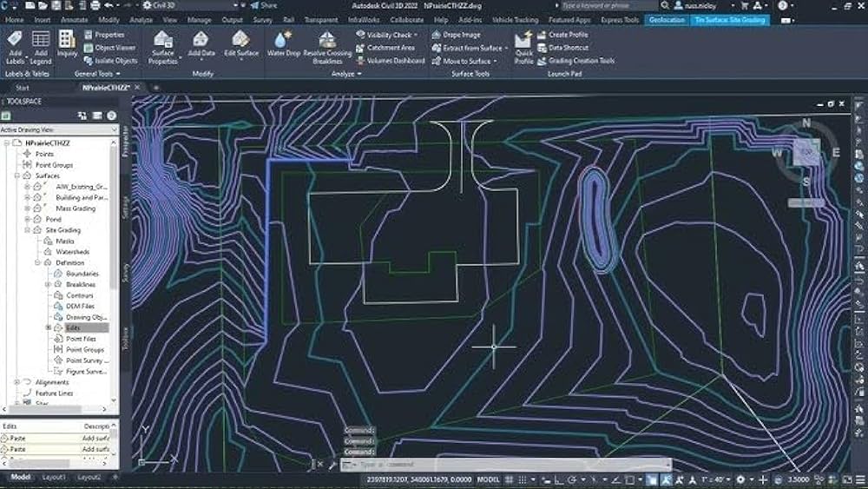Screen dimensions: 868x489
Task: Click the Properties ribbon button
Action: [104, 35]
